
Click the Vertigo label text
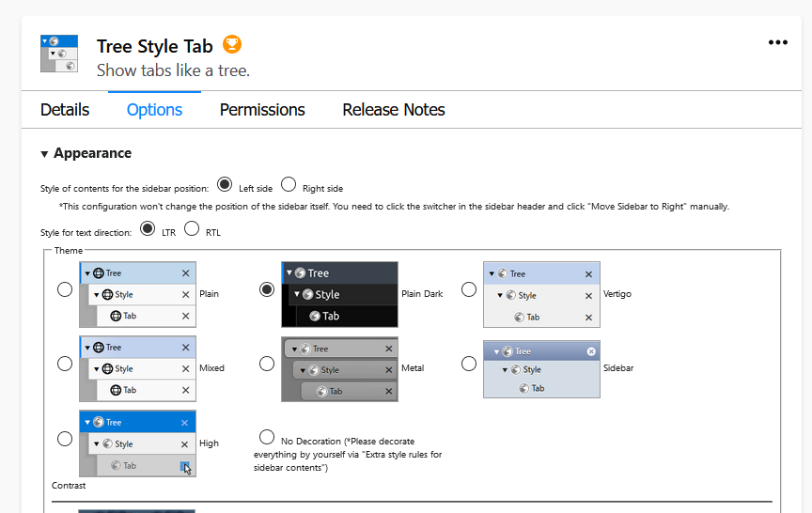point(617,293)
